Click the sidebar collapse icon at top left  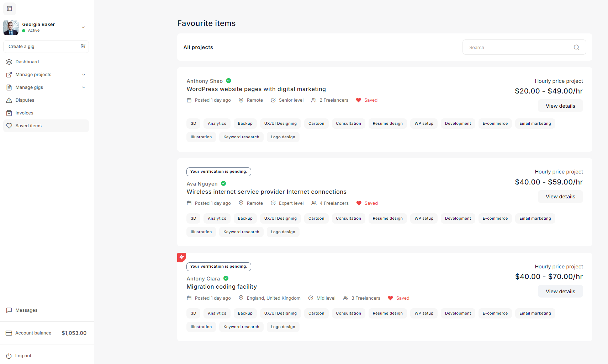[10, 9]
